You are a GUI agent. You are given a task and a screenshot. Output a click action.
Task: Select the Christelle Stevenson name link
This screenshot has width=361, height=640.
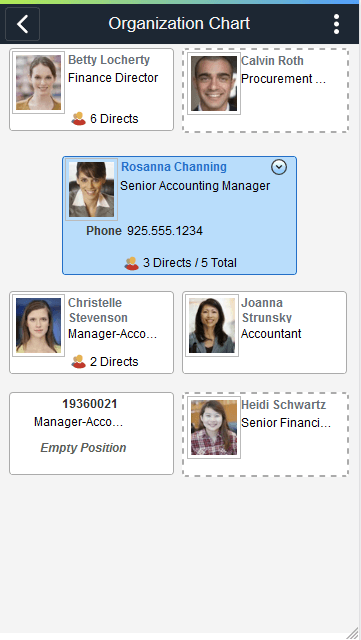98,310
